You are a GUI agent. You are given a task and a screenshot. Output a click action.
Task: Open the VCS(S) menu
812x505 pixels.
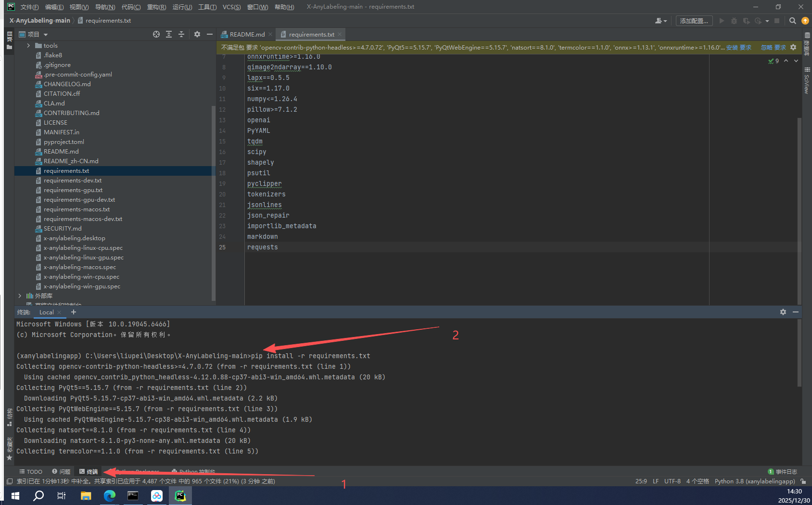231,7
